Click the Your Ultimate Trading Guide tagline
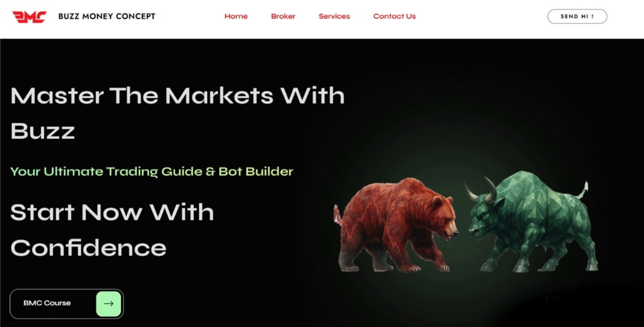The image size is (644, 327). pyautogui.click(x=152, y=172)
